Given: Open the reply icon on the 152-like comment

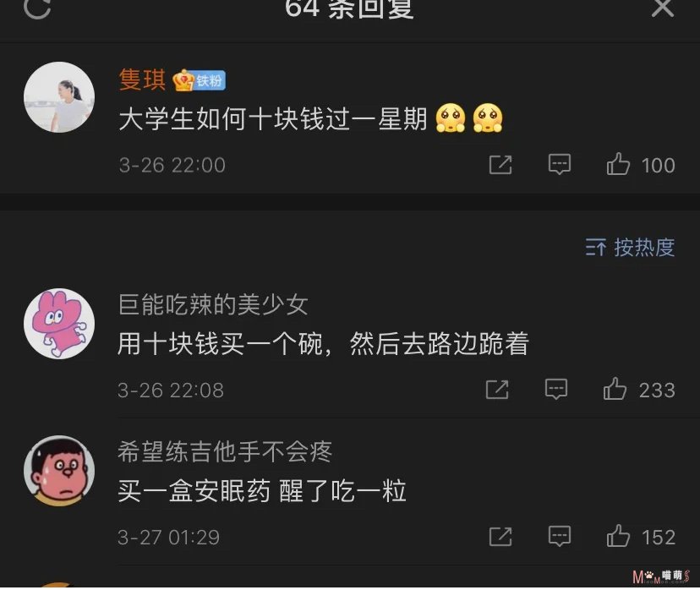Looking at the screenshot, I should 560,536.
